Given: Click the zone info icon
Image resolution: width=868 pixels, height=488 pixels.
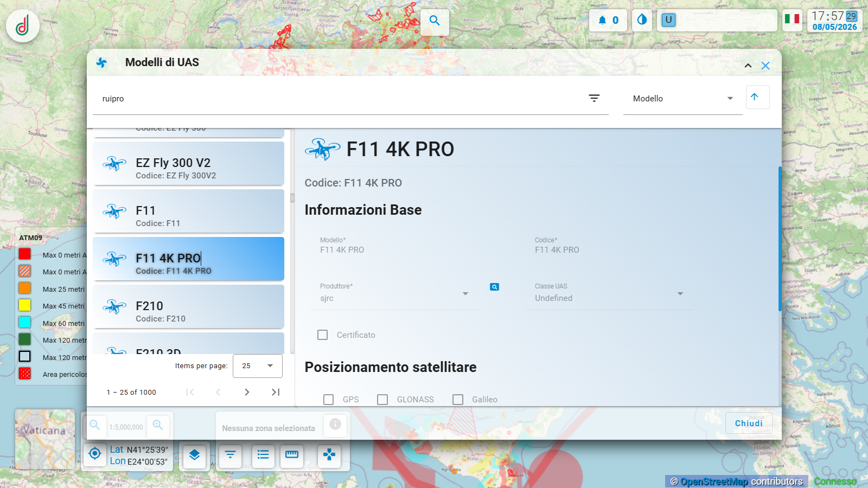Looking at the screenshot, I should (x=335, y=425).
